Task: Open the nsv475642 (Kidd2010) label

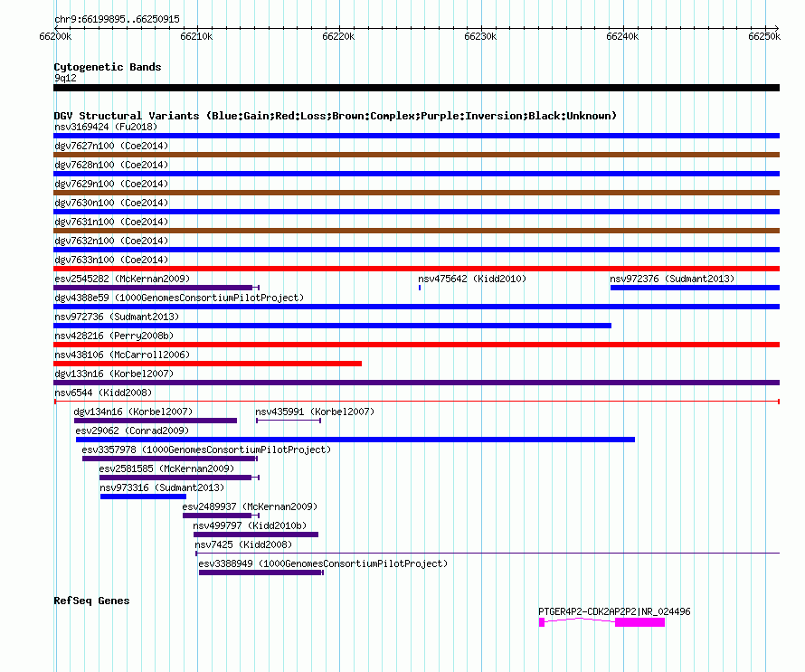Action: (472, 279)
